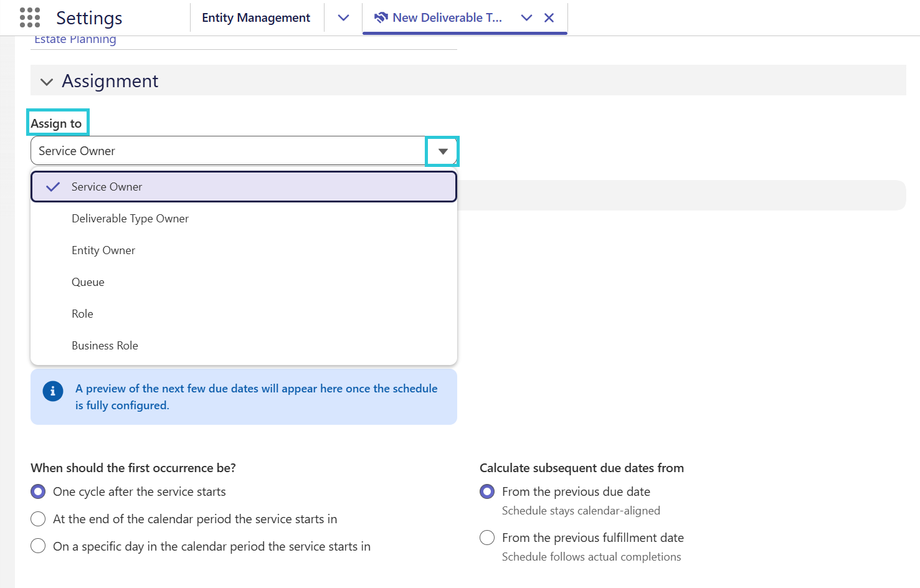
Task: Select Business Role option
Action: tap(244, 346)
